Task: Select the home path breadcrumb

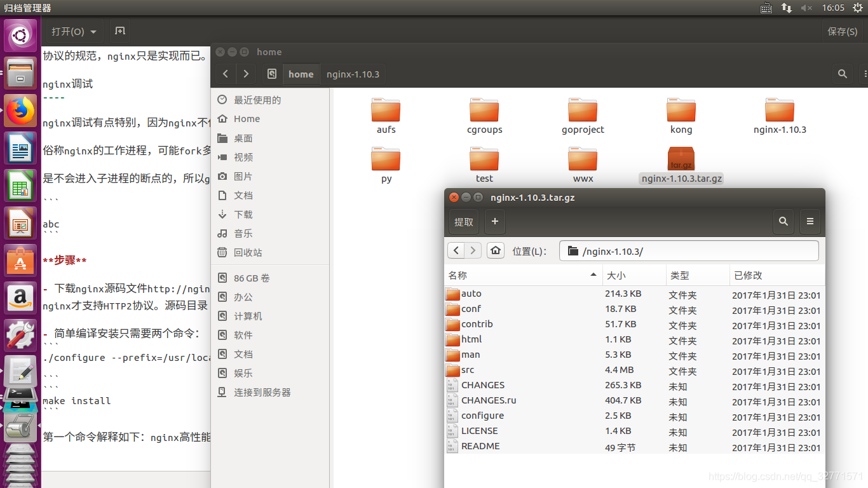Action: coord(301,74)
